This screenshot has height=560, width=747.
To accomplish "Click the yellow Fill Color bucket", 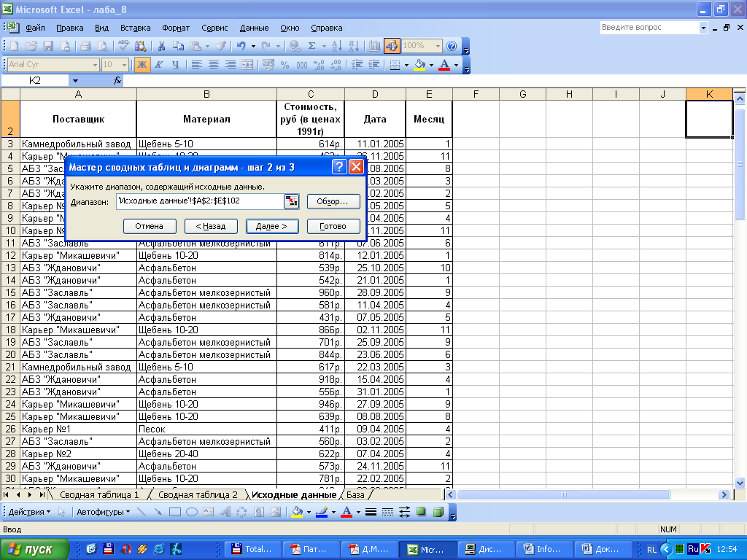I will coord(419,65).
